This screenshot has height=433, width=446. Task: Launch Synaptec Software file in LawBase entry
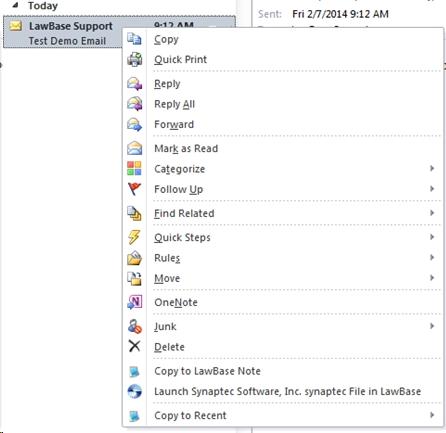tap(283, 391)
